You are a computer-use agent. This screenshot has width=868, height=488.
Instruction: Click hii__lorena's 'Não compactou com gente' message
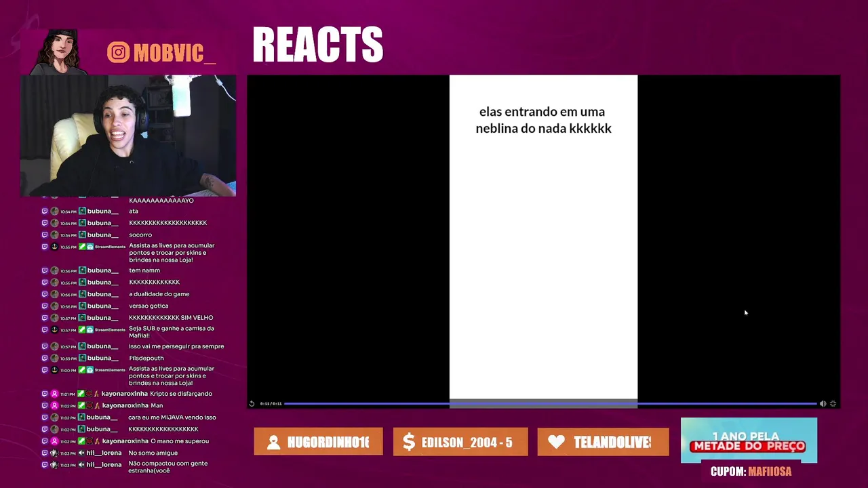(x=168, y=467)
